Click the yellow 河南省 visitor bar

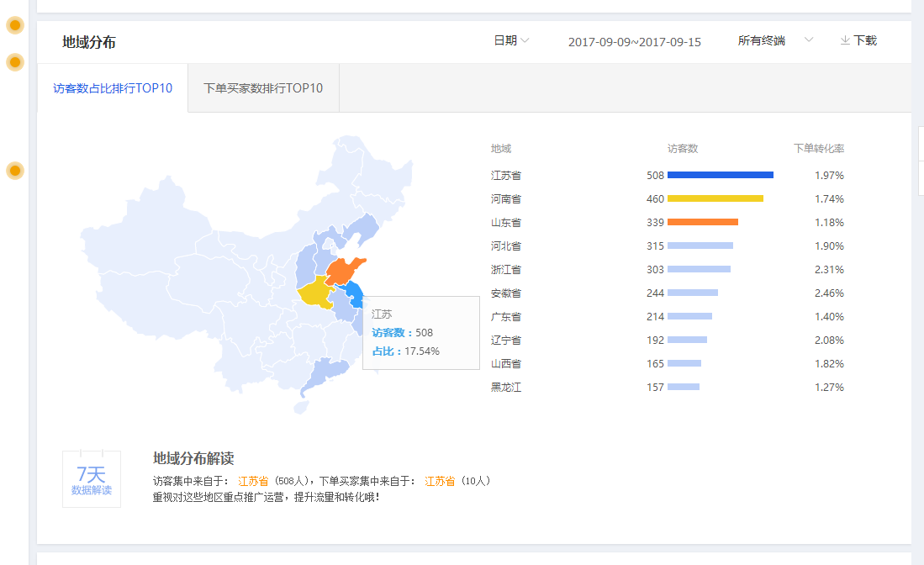715,198
